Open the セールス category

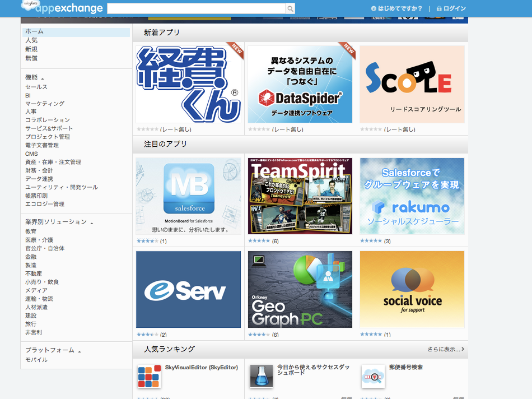pyautogui.click(x=36, y=87)
